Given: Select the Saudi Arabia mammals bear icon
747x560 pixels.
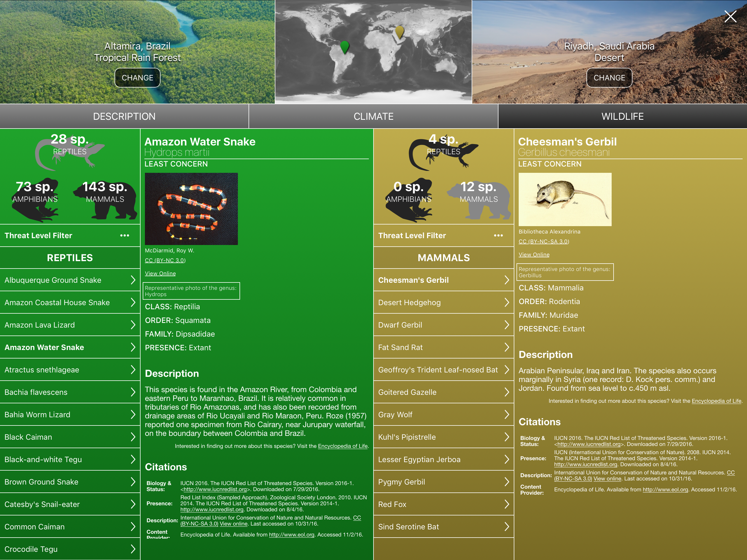Looking at the screenshot, I should tap(478, 200).
